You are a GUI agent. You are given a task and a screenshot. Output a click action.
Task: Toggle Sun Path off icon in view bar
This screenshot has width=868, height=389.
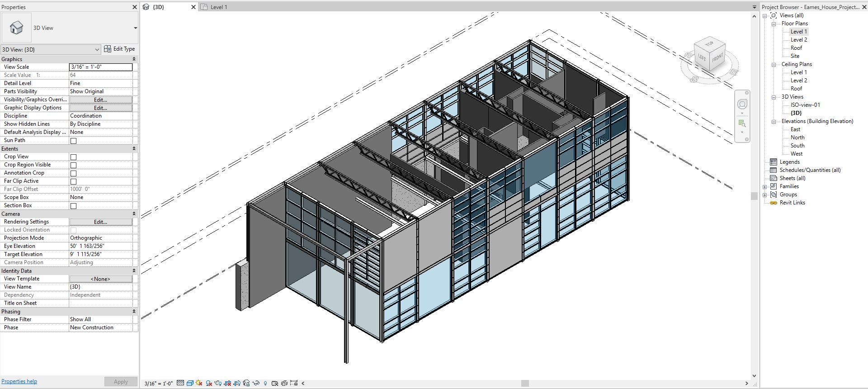point(199,383)
